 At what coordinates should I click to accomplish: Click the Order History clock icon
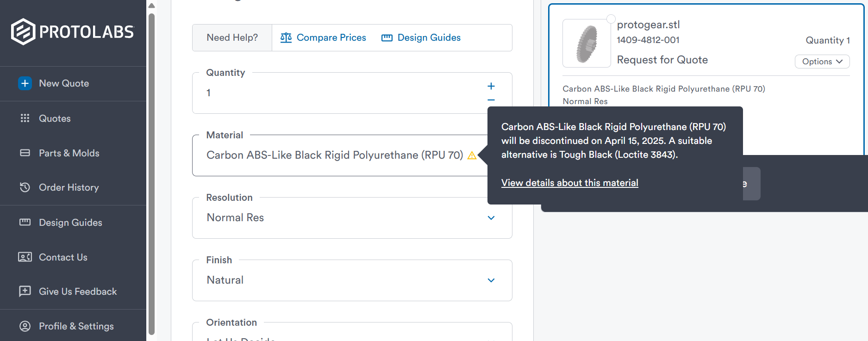[x=25, y=187]
